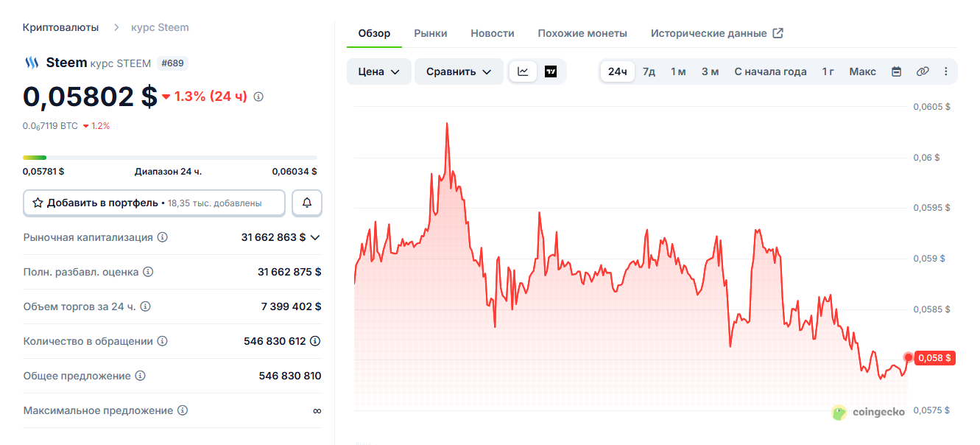This screenshot has width=980, height=445.
Task: Click the Steem logo icon
Action: pos(31,63)
